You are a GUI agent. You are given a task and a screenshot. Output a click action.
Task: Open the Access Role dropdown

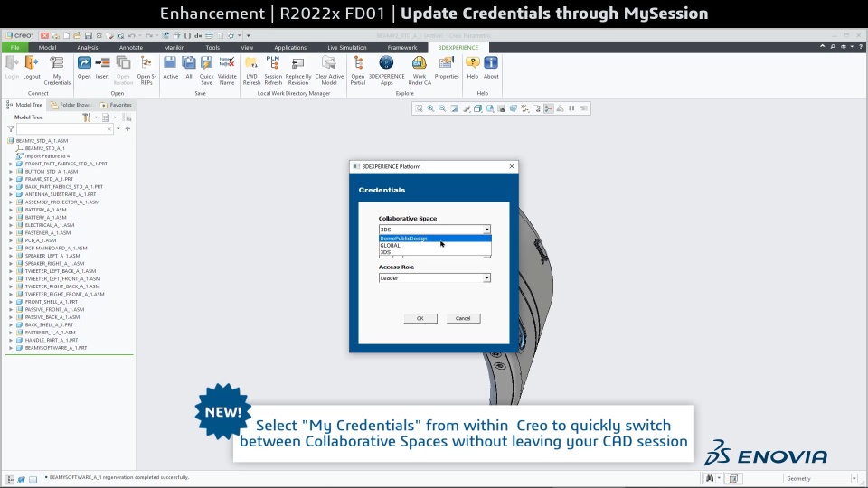pos(435,277)
